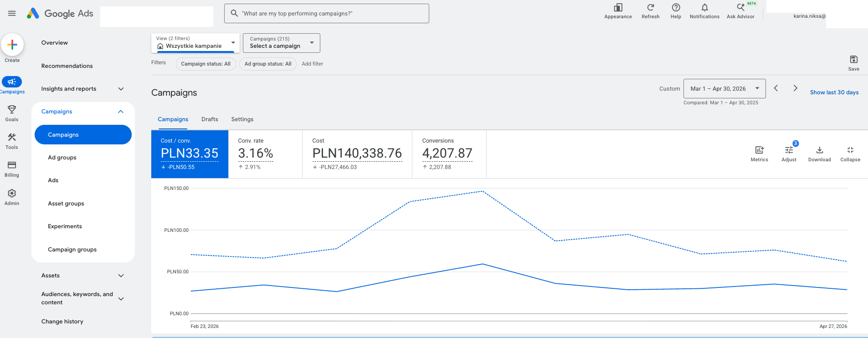Go to previous date range
The height and width of the screenshot is (338, 868).
pos(776,88)
